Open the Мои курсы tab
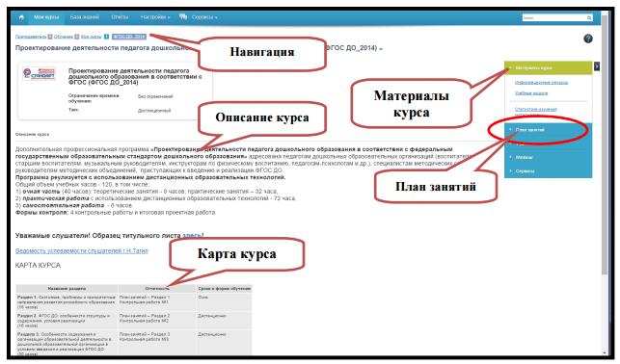Image resolution: width=620 pixels, height=364 pixels. pyautogui.click(x=46, y=17)
